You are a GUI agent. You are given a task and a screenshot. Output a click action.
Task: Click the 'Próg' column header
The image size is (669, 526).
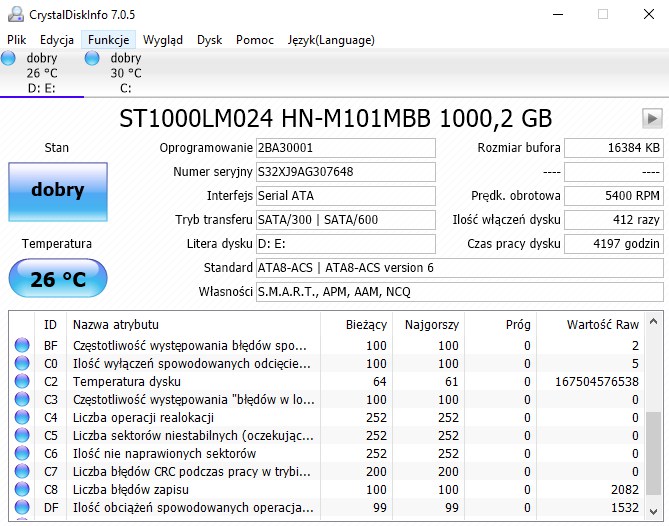500,325
